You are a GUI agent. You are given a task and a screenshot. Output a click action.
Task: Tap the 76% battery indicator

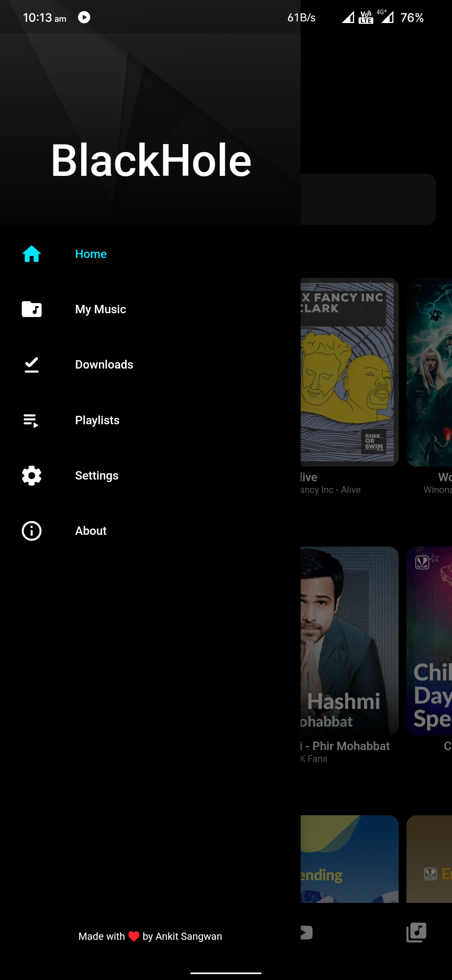[x=412, y=18]
